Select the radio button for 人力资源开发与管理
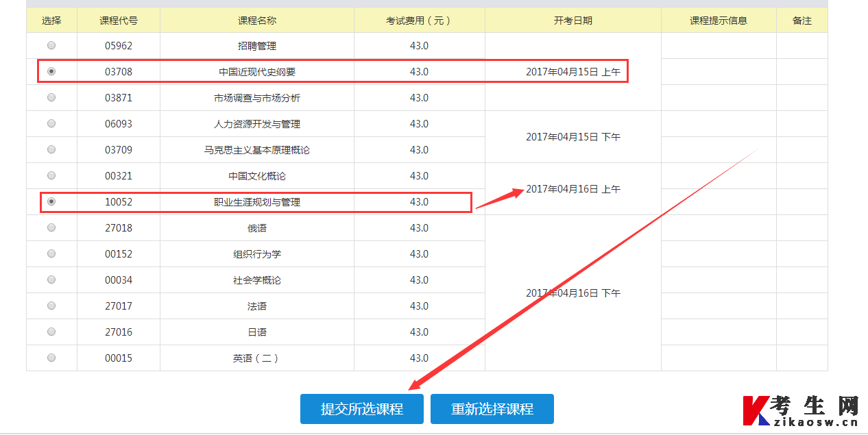The height and width of the screenshot is (435, 868). [x=51, y=123]
